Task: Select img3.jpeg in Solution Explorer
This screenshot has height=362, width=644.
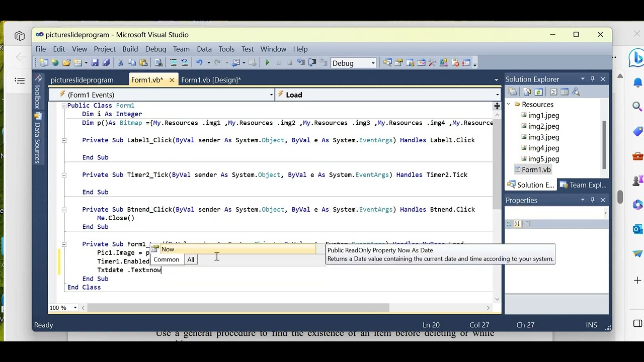Action: point(543,137)
